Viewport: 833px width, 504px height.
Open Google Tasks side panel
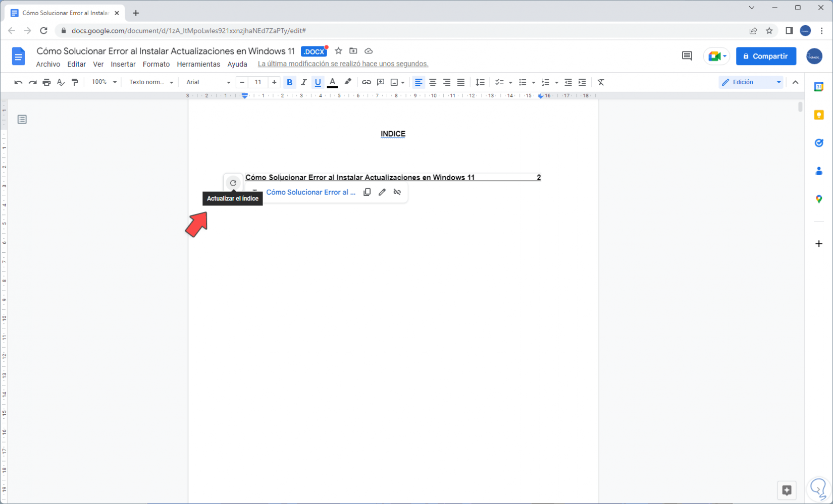click(819, 143)
